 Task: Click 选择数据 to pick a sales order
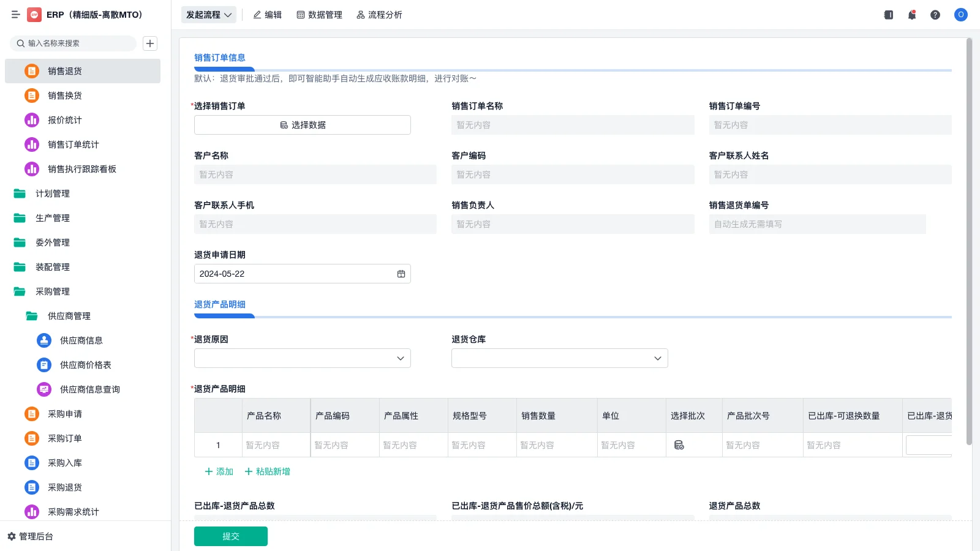(302, 124)
